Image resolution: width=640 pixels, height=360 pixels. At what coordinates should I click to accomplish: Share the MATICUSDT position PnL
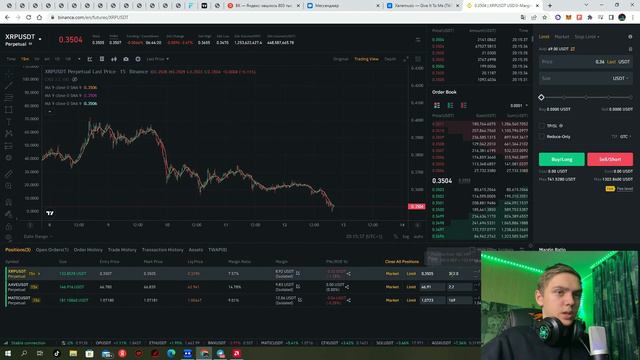pyautogui.click(x=349, y=300)
